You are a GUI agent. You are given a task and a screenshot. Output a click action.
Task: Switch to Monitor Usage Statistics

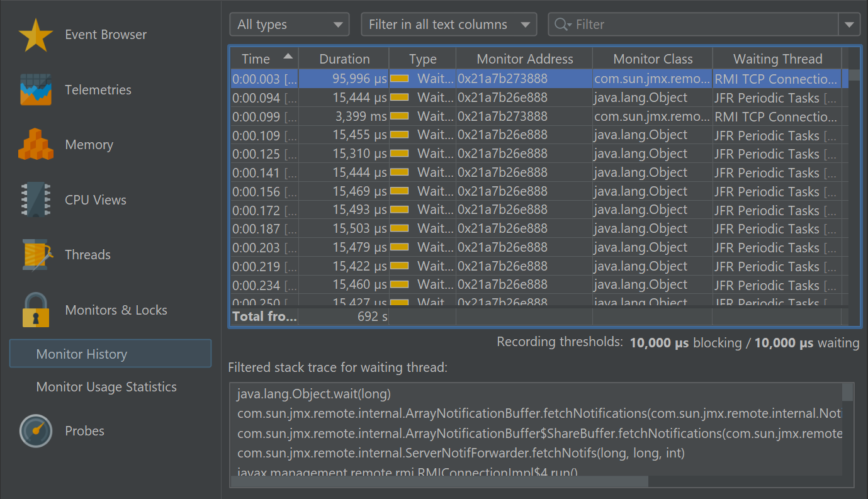click(x=106, y=387)
